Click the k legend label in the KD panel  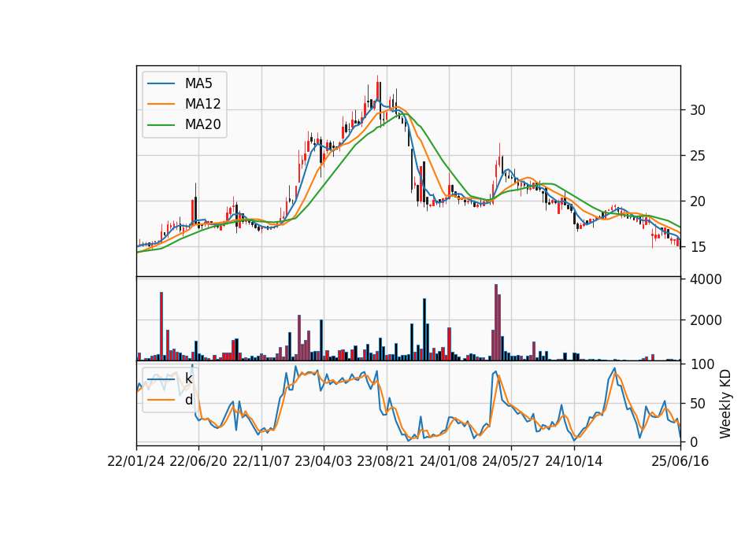(188, 379)
